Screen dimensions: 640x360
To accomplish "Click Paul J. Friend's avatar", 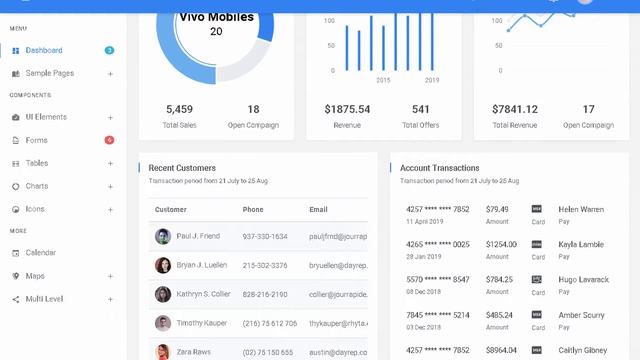I will pos(163,236).
